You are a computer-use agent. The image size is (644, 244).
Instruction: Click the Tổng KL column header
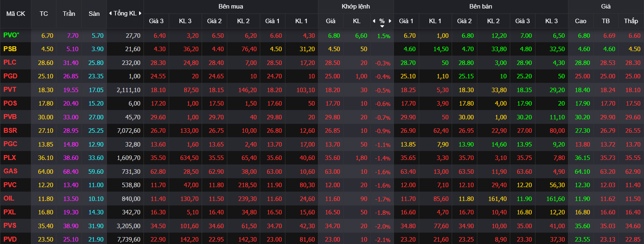point(125,13)
